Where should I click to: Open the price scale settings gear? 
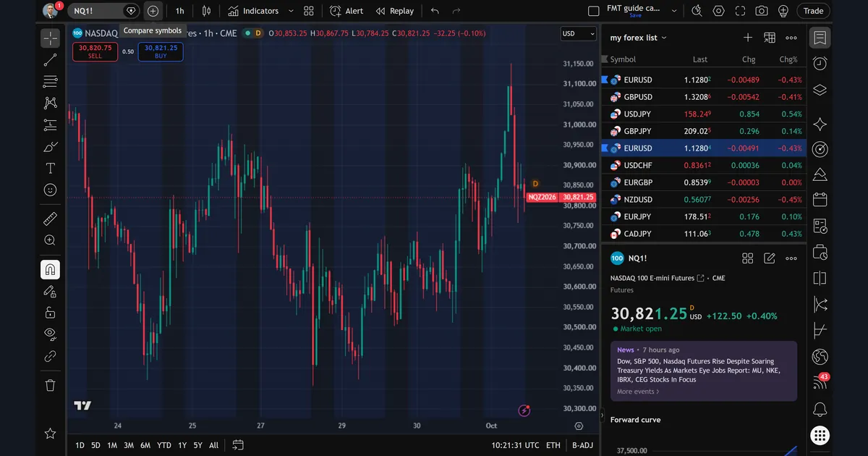coord(579,426)
